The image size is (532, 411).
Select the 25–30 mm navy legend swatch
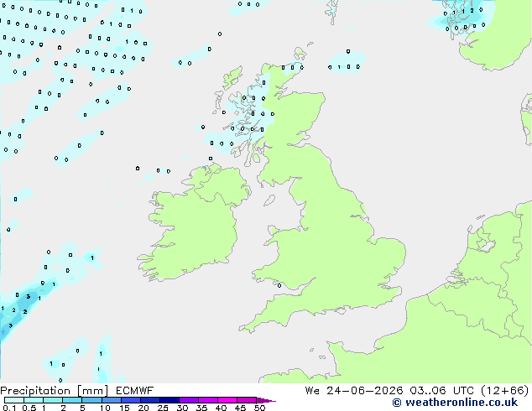tap(170, 400)
